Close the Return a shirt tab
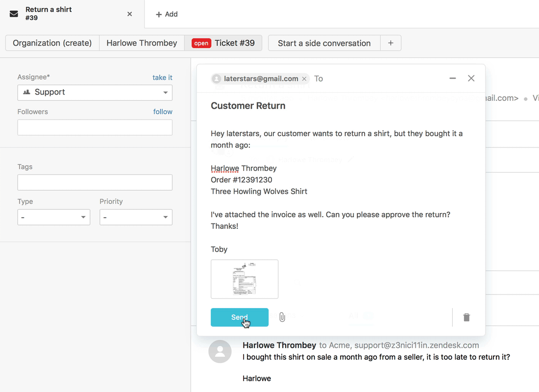 [x=129, y=14]
